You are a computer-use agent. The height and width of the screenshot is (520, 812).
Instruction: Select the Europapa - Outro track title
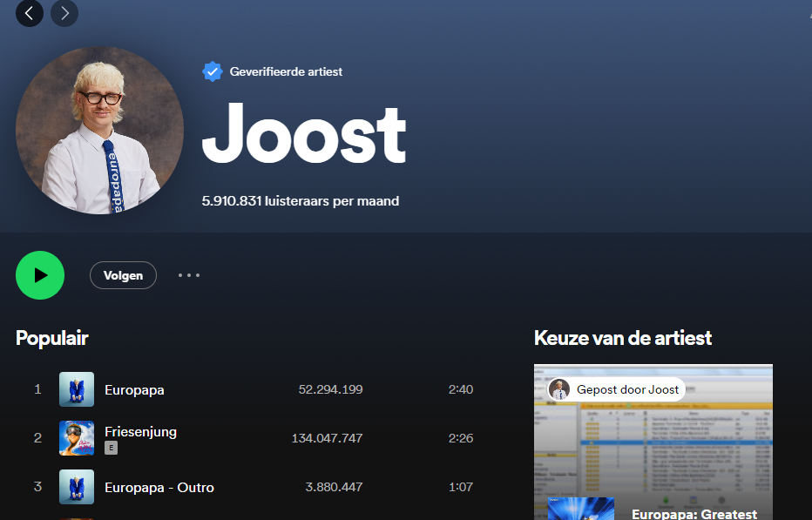[159, 488]
